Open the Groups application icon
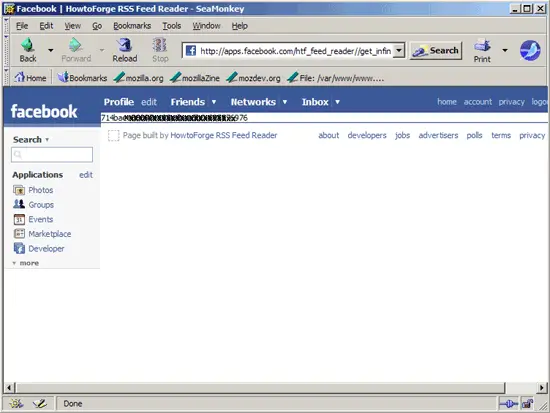This screenshot has height=413, width=550. 19,204
